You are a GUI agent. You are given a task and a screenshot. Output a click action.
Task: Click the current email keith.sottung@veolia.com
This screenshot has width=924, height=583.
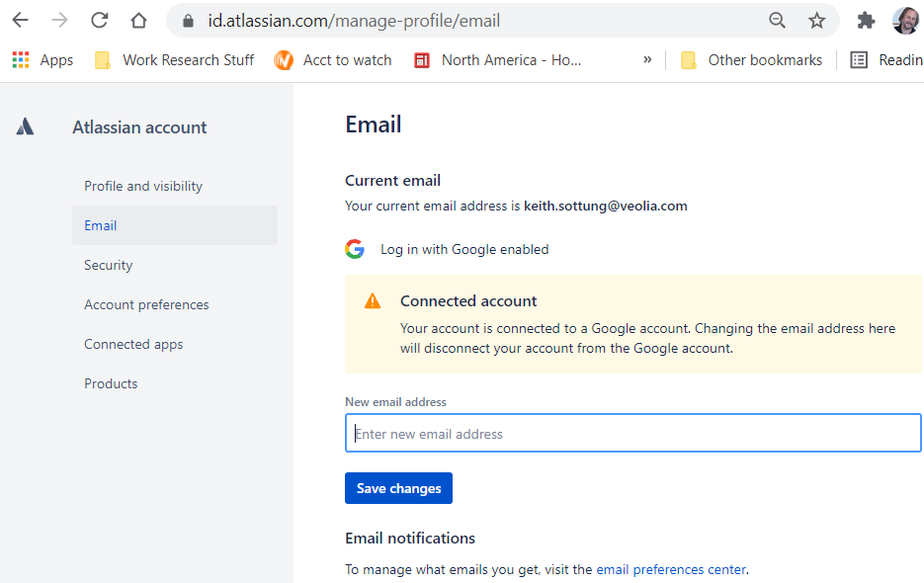(x=606, y=206)
